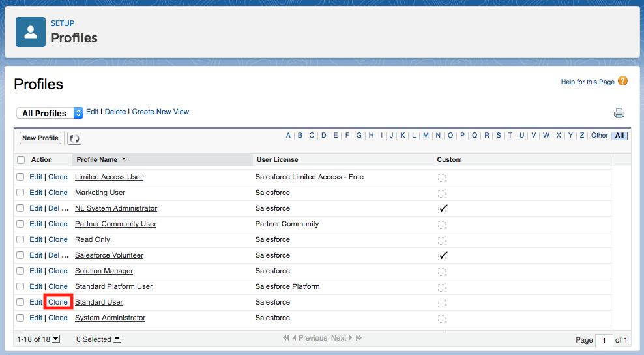644x355 pixels.
Task: Filter profiles by letter A
Action: click(288, 135)
